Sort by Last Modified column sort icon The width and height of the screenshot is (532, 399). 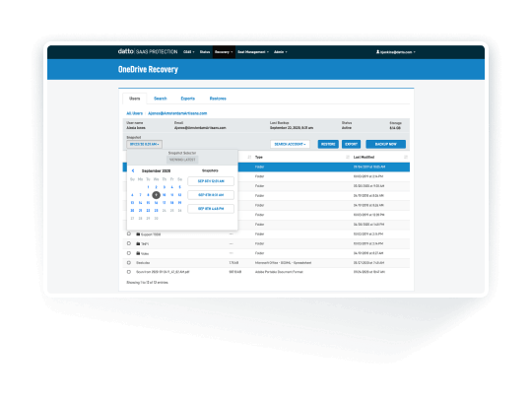click(x=406, y=157)
